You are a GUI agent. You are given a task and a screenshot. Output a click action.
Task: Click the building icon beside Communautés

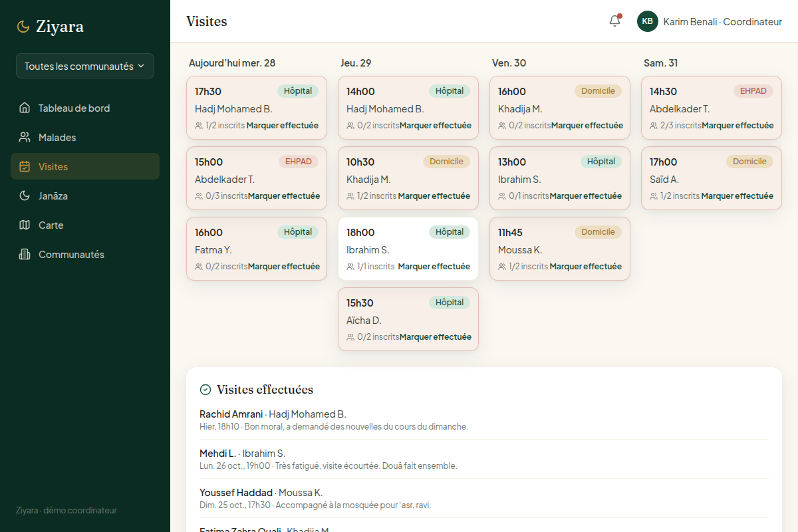pyautogui.click(x=25, y=254)
